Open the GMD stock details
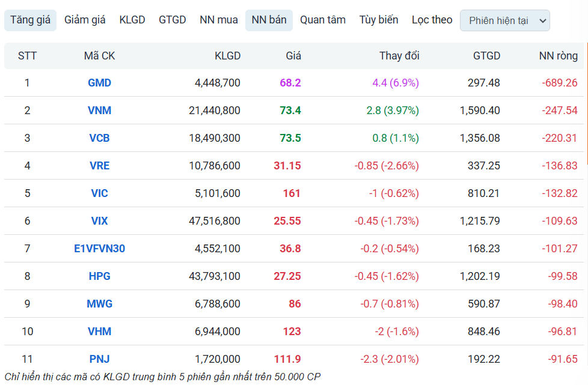This screenshot has width=588, height=385. coord(99,83)
